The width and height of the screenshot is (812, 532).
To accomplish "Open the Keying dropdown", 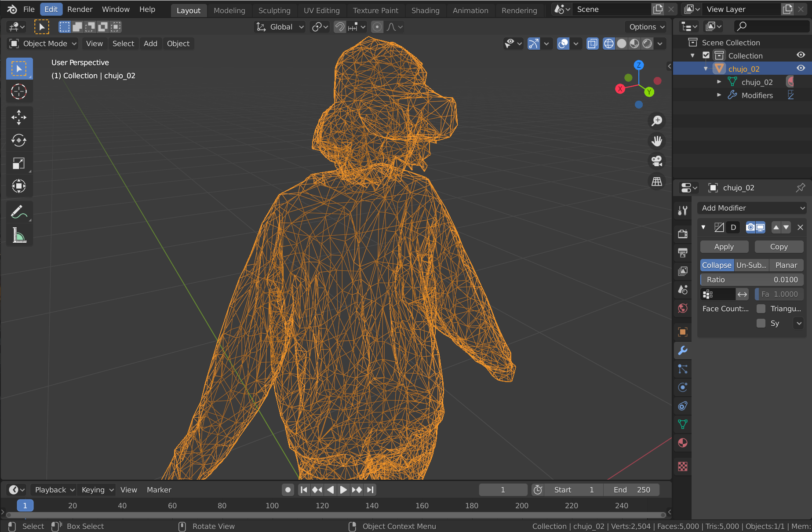I will [98, 490].
